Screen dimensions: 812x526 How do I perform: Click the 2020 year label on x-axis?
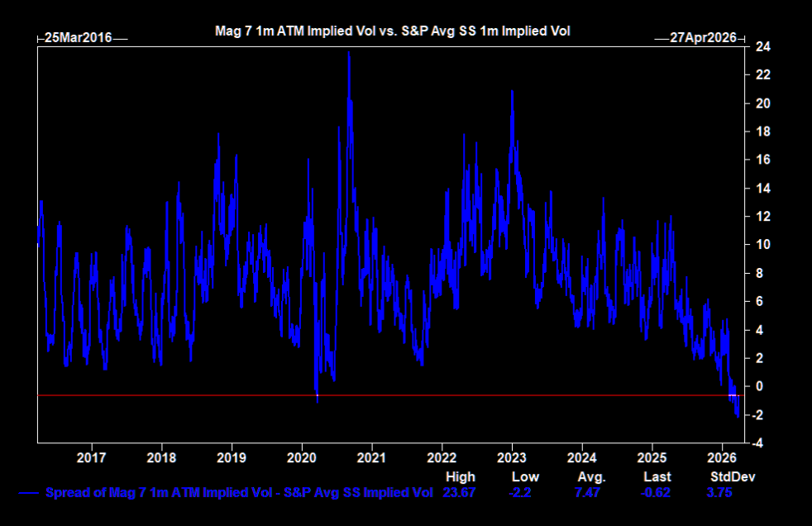point(302,457)
